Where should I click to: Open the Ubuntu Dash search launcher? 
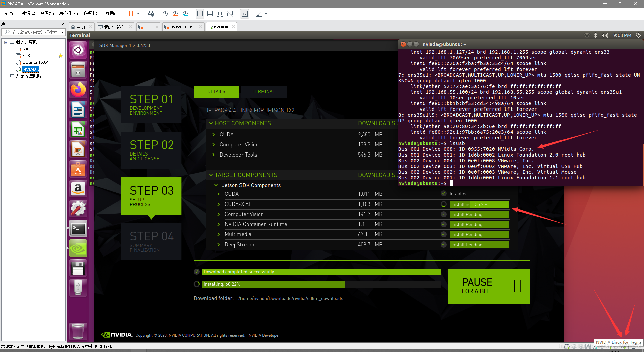point(78,50)
